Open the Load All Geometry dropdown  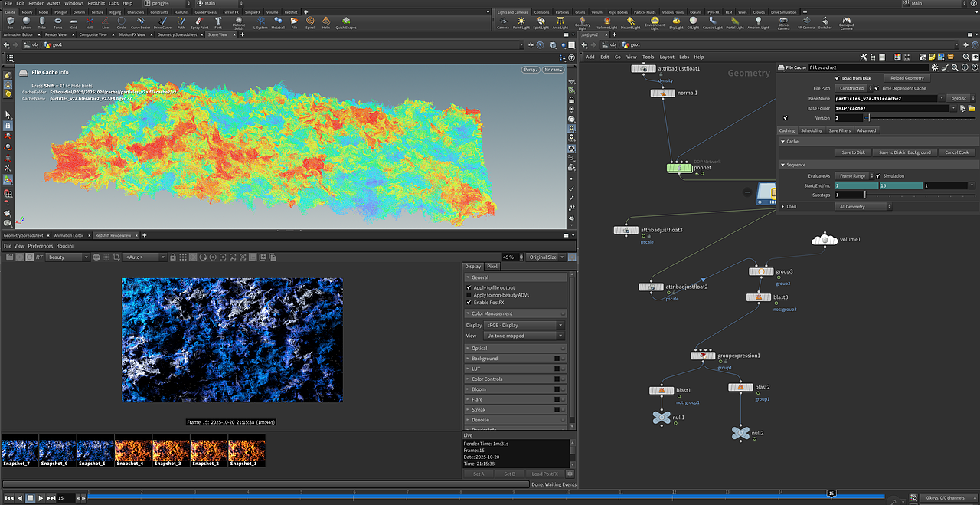pyautogui.click(x=864, y=207)
